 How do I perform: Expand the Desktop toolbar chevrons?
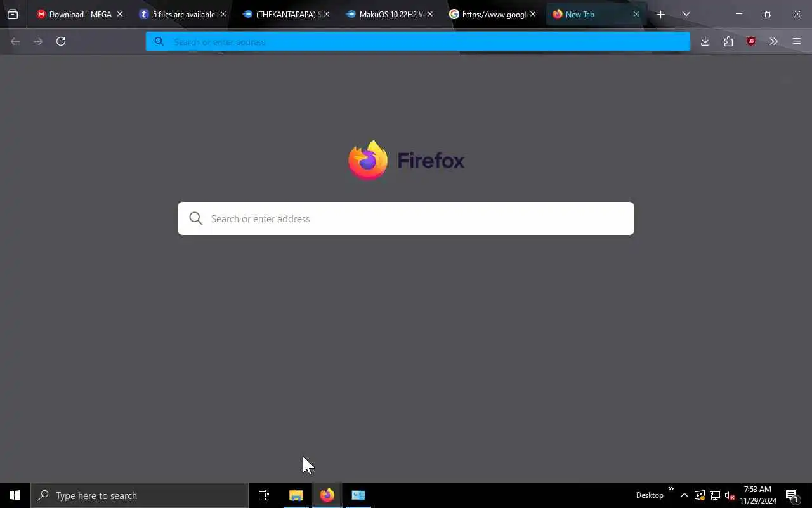pyautogui.click(x=671, y=488)
